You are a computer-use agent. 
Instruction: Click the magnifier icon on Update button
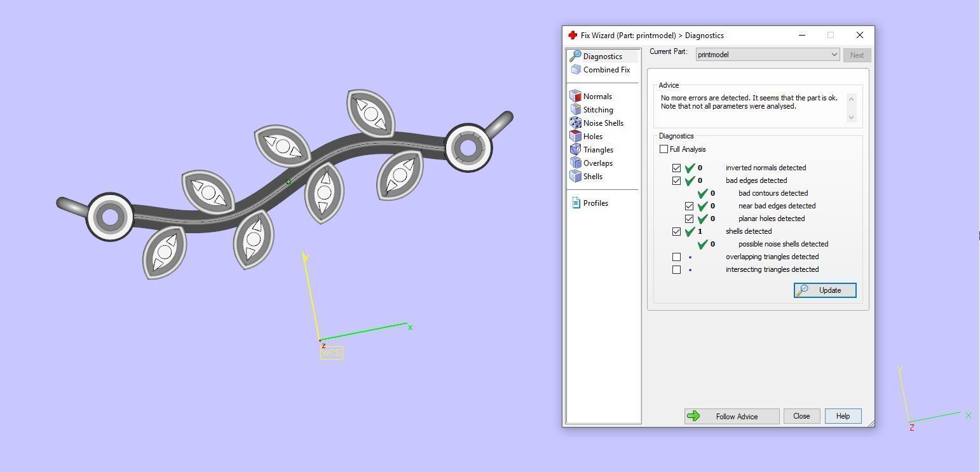[x=803, y=290]
